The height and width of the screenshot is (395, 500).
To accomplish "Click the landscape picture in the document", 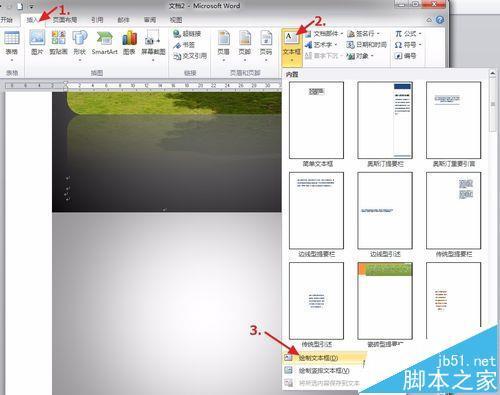I will point(167,152).
